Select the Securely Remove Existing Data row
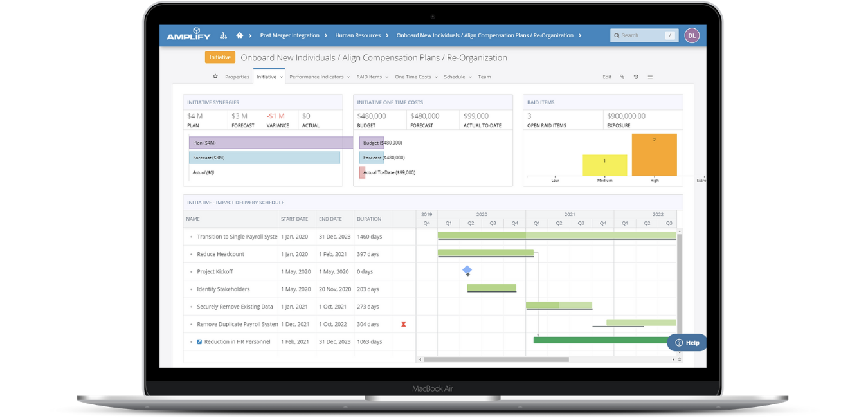Image resolution: width=868 pixels, height=418 pixels. point(235,307)
